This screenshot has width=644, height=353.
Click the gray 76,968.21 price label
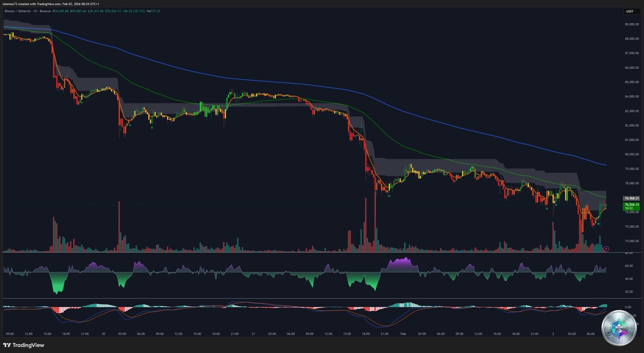coord(632,198)
